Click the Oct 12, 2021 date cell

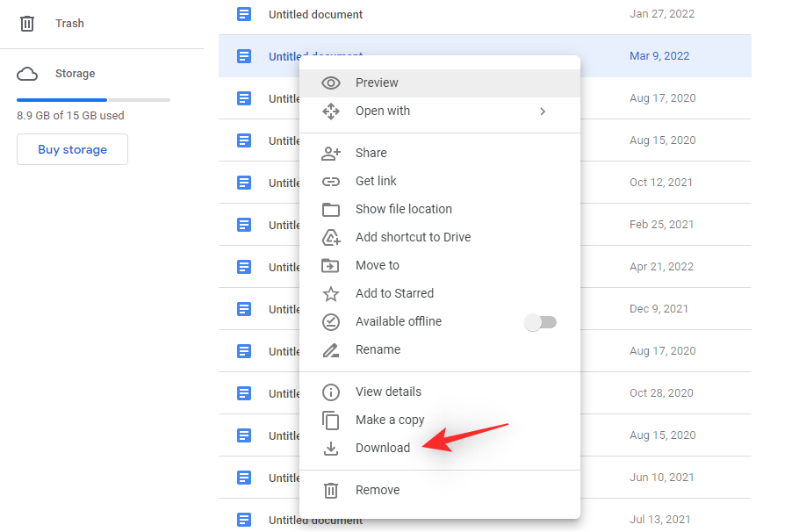tap(660, 183)
